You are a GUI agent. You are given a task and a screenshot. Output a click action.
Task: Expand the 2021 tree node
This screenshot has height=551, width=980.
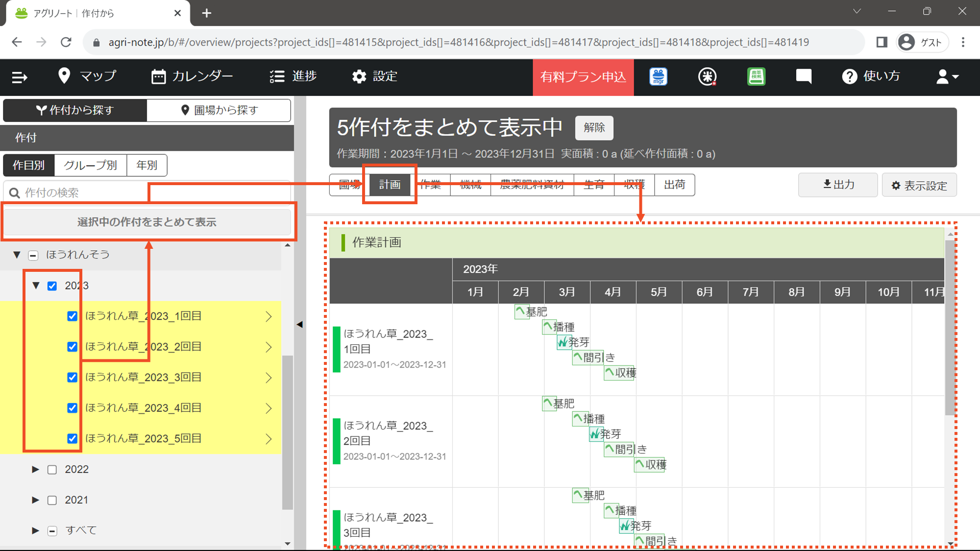[x=35, y=500]
